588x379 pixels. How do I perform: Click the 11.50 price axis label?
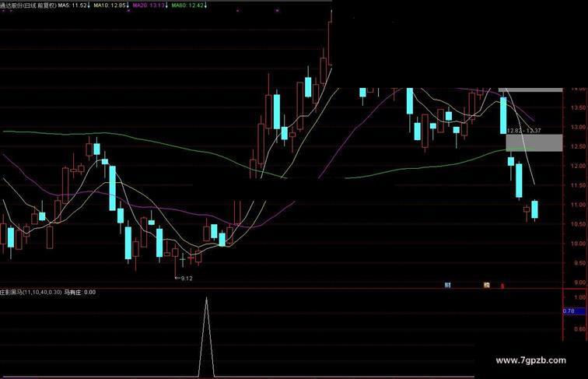pos(578,185)
